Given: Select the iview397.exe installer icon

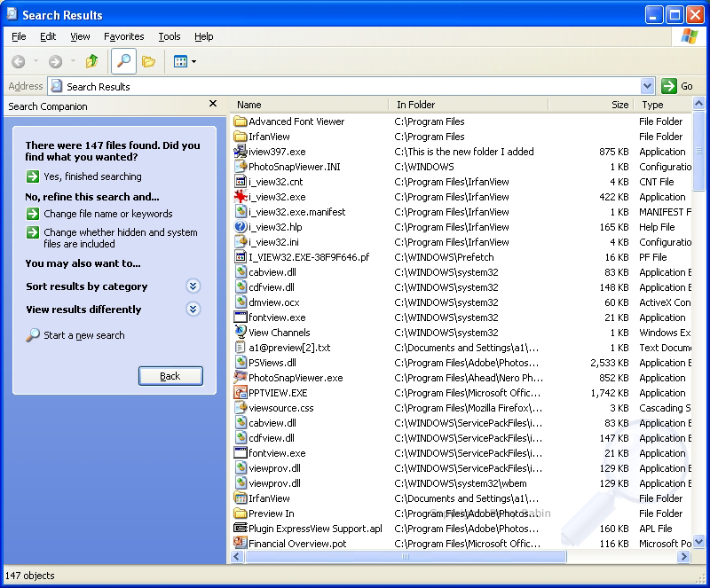Looking at the screenshot, I should pos(240,152).
